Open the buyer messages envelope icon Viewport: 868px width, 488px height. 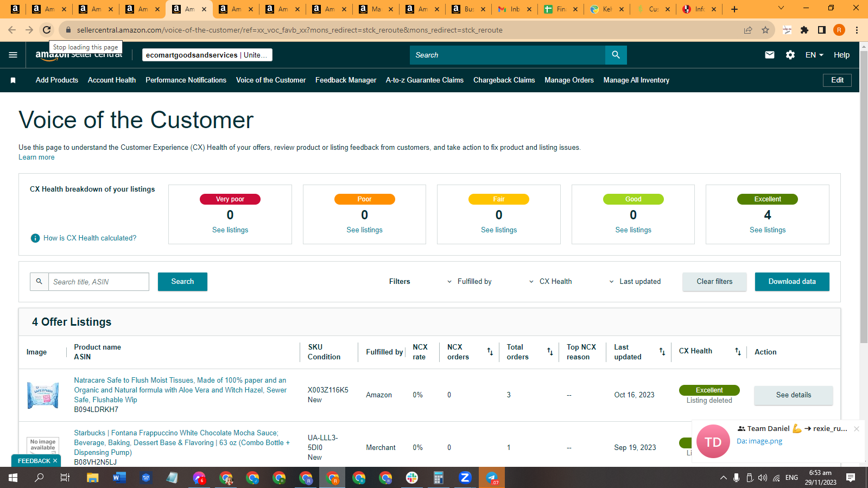(769, 55)
